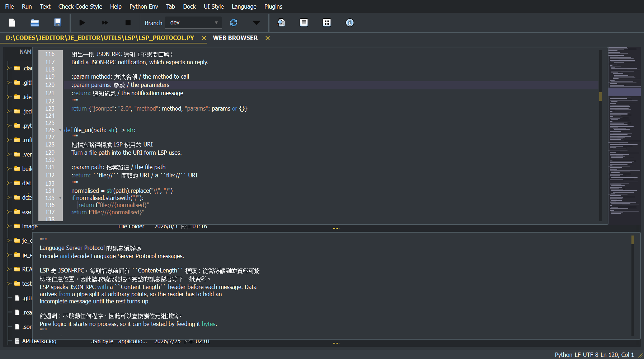
Task: Place the cursor on line 123 return statement
Action: tap(159, 108)
